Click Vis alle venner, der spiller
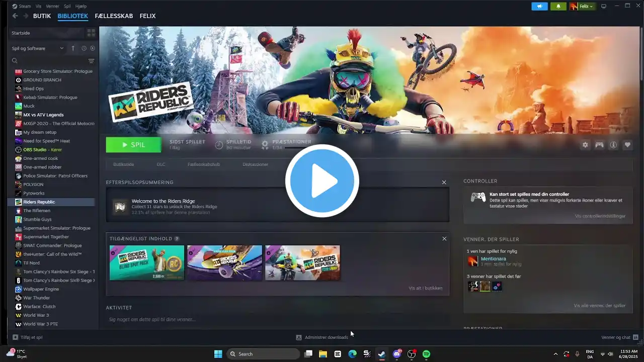Viewport: 644px width, 362px height. (600, 306)
